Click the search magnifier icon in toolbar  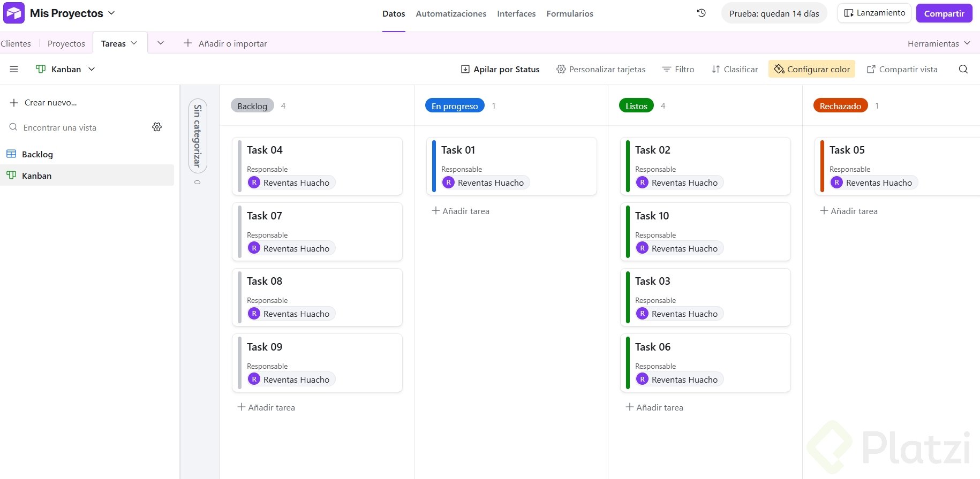coord(963,69)
